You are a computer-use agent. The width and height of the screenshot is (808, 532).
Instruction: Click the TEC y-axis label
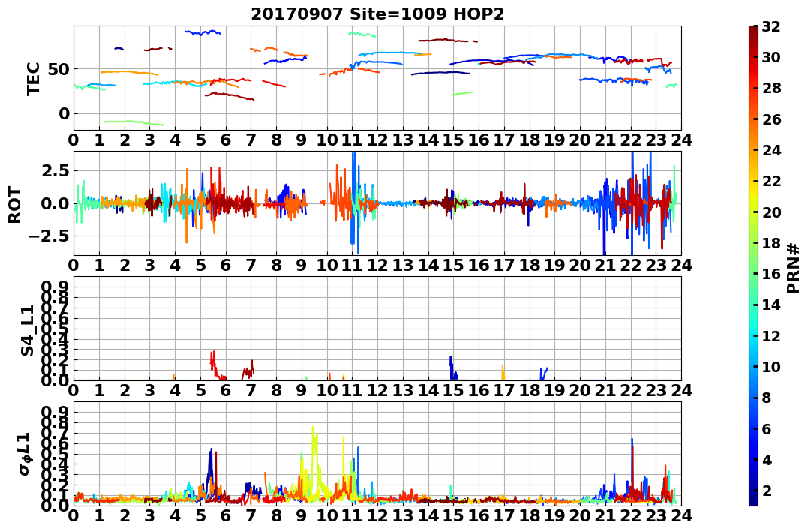click(x=34, y=78)
